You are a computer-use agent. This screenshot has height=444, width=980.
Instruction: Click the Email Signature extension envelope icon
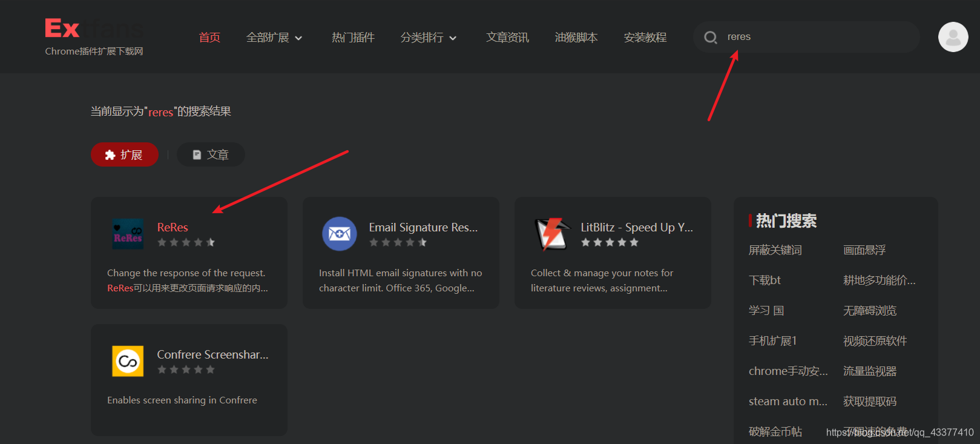(x=340, y=234)
